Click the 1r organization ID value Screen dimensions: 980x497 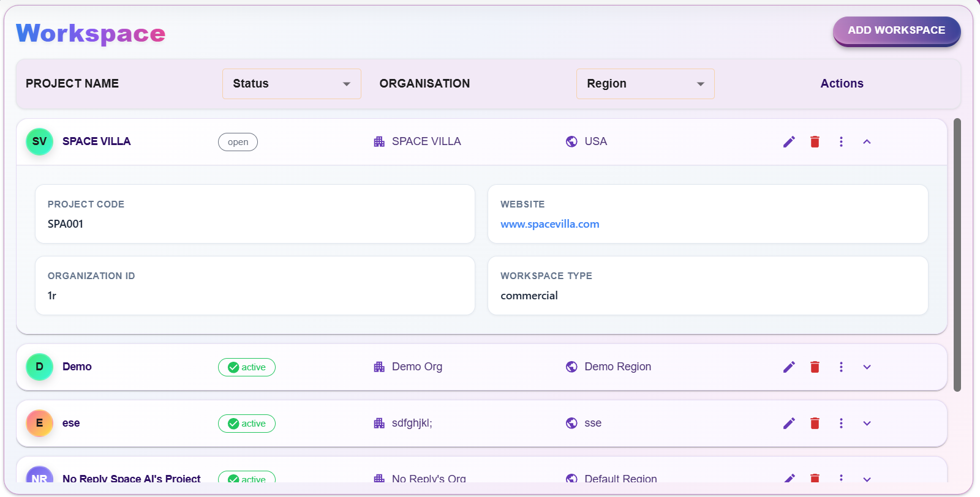tap(52, 296)
